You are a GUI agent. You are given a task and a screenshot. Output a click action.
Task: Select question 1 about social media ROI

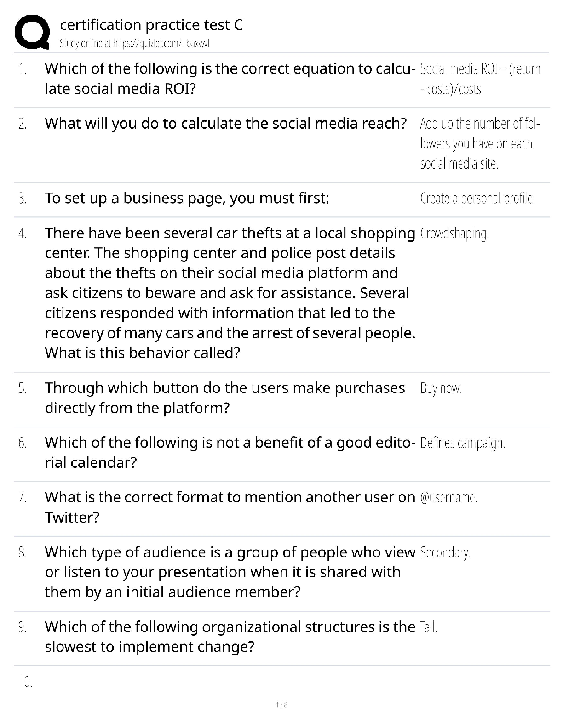click(x=230, y=79)
